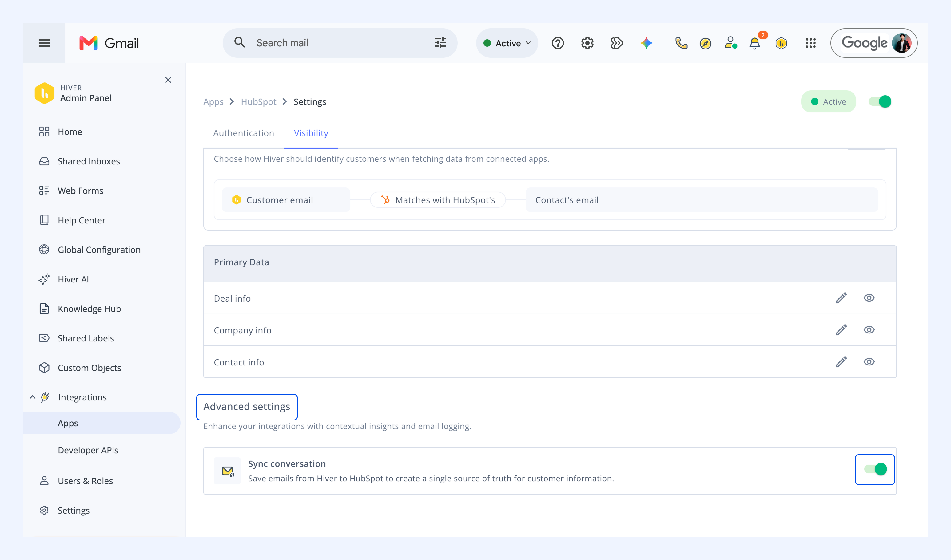Disable the Sync conversation toggle
The width and height of the screenshot is (951, 560).
click(875, 469)
